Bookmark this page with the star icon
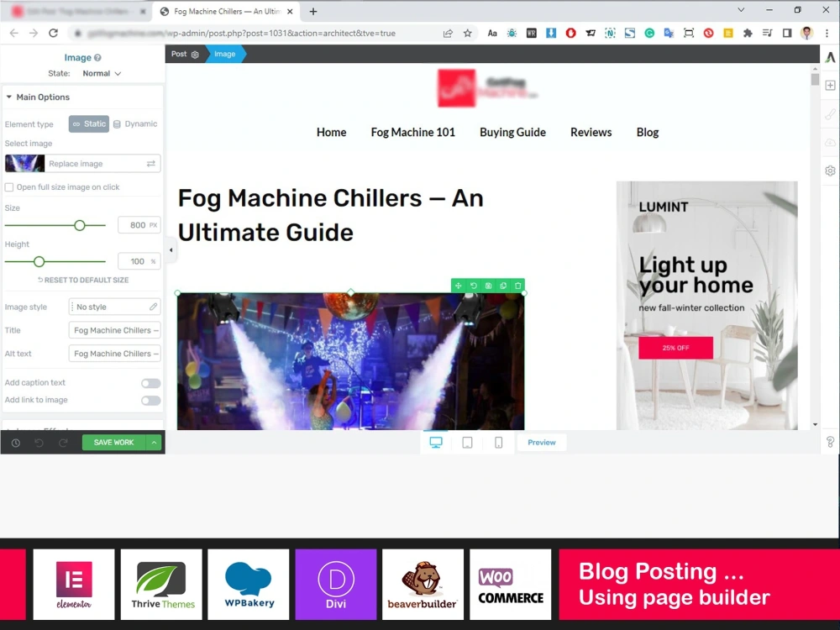 468,34
